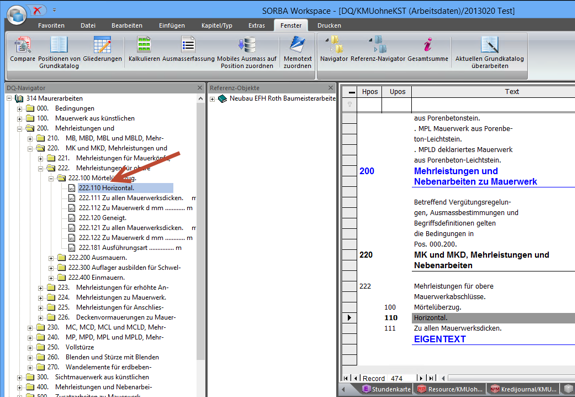Click the EIGENTEXT entry in the grid
This screenshot has height=397, width=575.
coord(440,339)
